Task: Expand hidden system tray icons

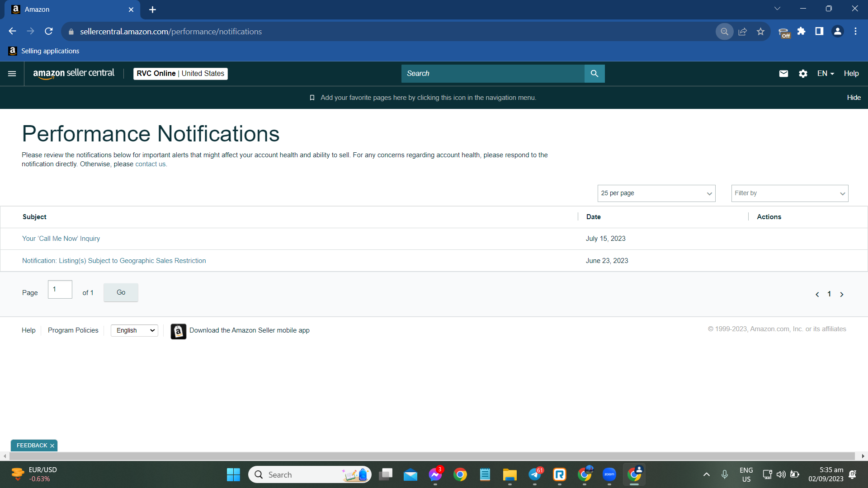Action: click(x=706, y=474)
